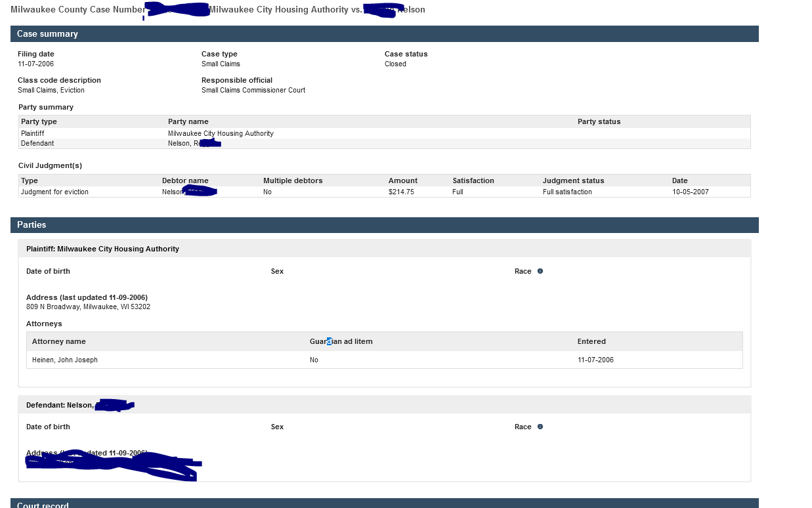The height and width of the screenshot is (508, 812).
Task: Click the Party status column header
Action: click(x=599, y=121)
